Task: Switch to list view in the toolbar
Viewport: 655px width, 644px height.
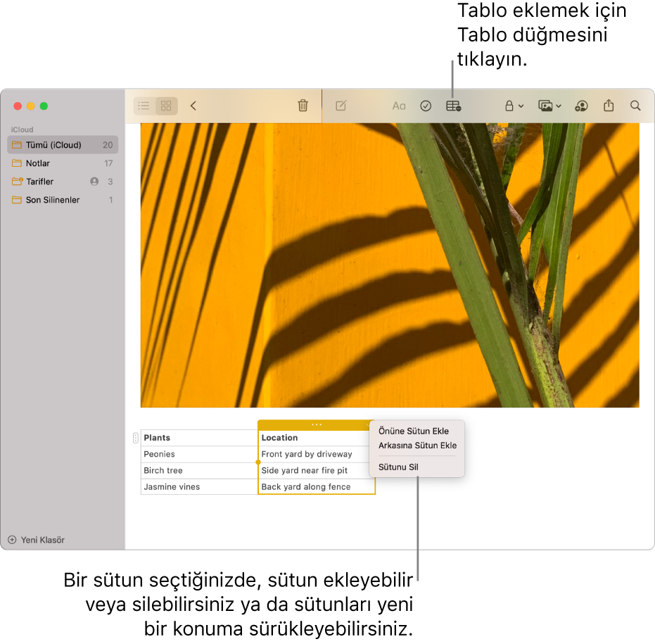Action: (x=144, y=106)
